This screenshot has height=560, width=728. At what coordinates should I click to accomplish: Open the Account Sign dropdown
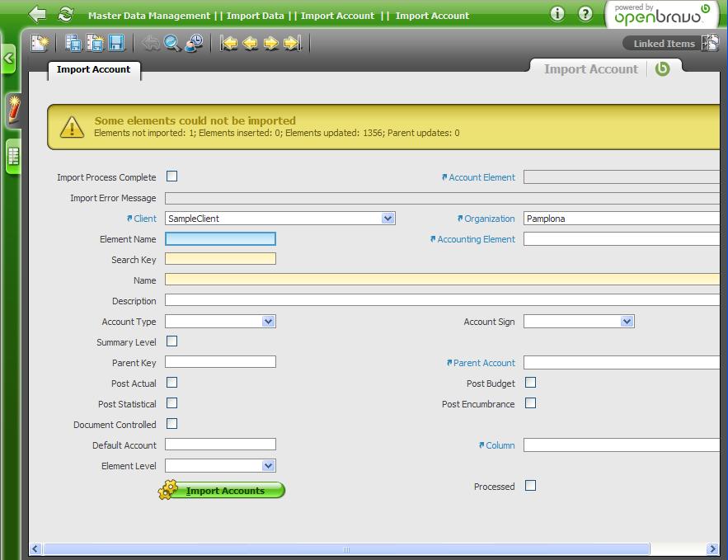click(x=627, y=322)
